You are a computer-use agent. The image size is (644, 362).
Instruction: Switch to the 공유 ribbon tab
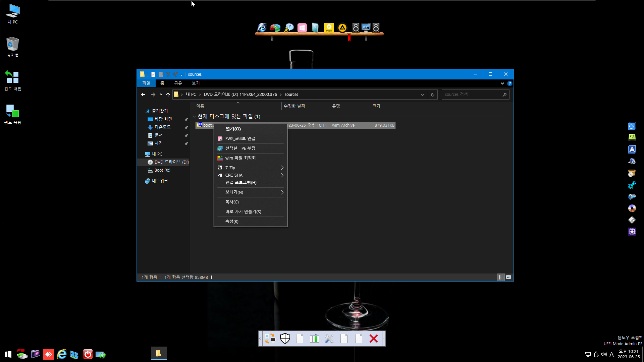pos(178,83)
